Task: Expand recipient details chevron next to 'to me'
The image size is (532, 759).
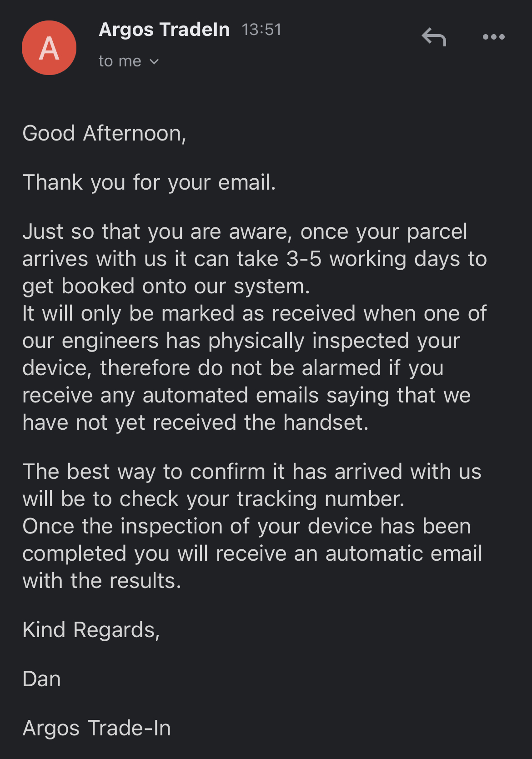Action: [x=154, y=61]
